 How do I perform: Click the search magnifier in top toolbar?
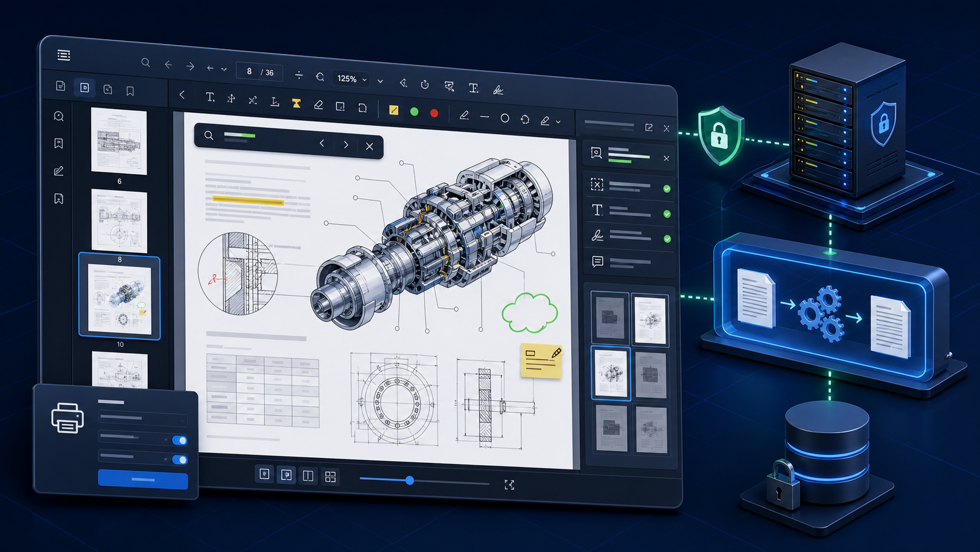click(146, 63)
